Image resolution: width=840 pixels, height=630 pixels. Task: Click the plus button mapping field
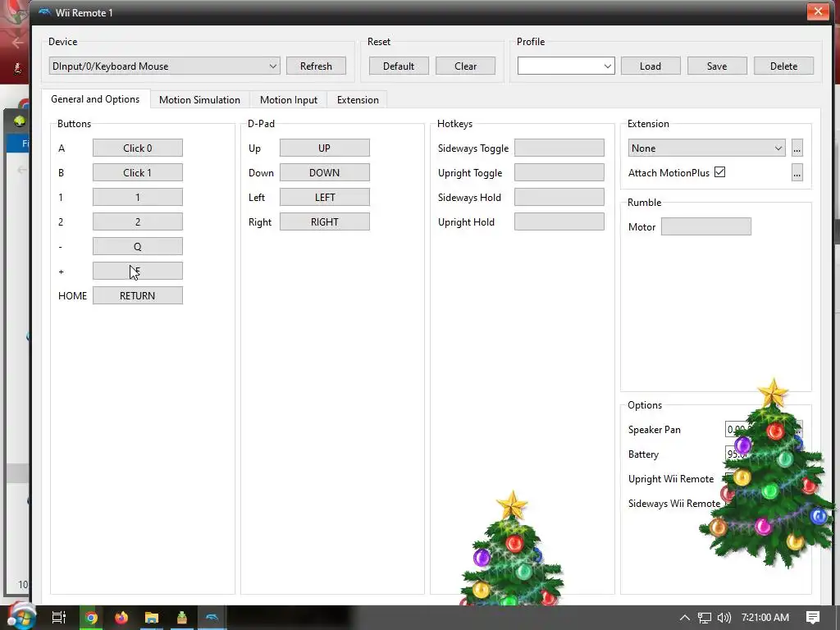tap(138, 271)
